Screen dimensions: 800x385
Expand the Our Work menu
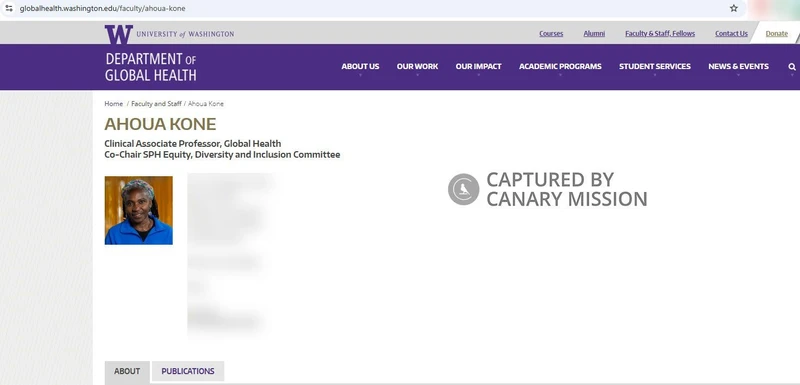click(x=417, y=66)
